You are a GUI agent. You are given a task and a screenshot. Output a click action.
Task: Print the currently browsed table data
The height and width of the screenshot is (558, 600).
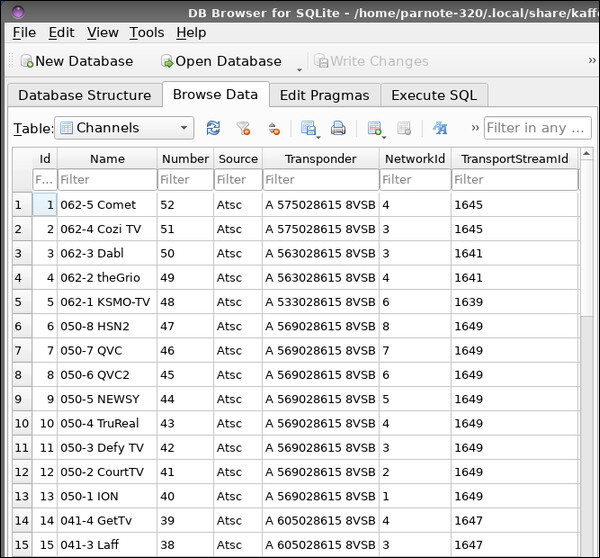(x=338, y=128)
